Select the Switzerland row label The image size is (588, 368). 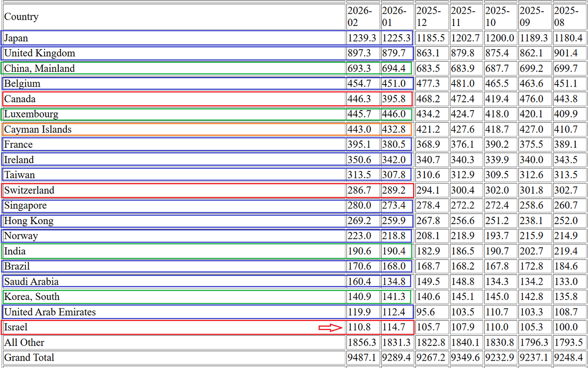click(29, 190)
